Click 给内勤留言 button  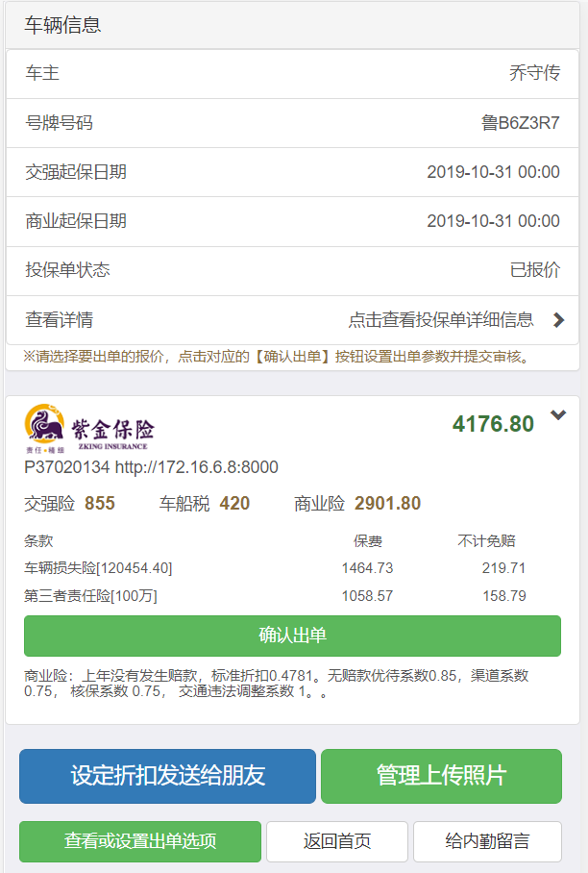[x=488, y=841]
